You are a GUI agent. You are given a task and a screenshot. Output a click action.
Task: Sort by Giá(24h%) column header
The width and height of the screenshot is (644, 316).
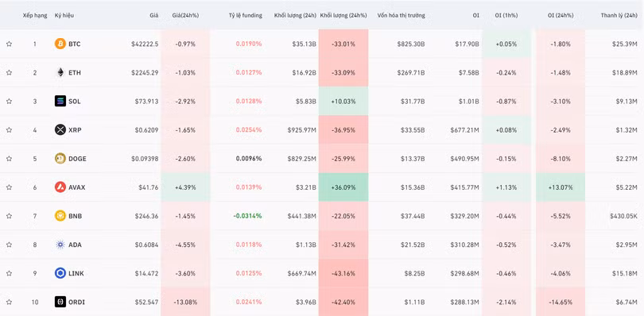[185, 16]
